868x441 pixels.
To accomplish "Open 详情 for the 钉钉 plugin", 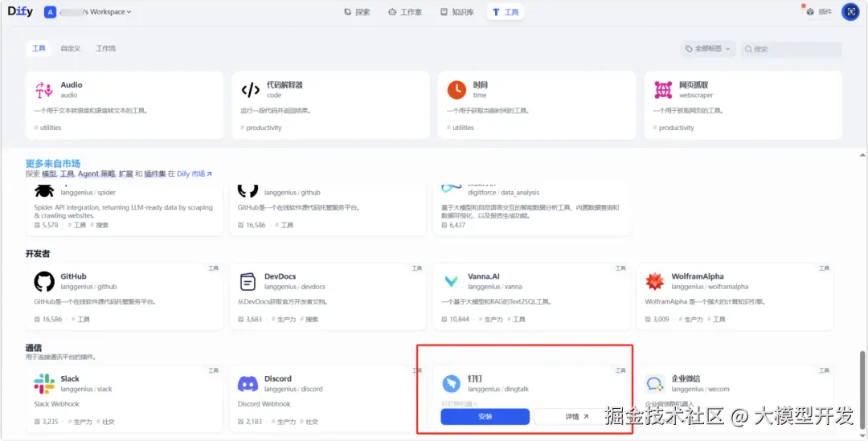I will coord(575,417).
